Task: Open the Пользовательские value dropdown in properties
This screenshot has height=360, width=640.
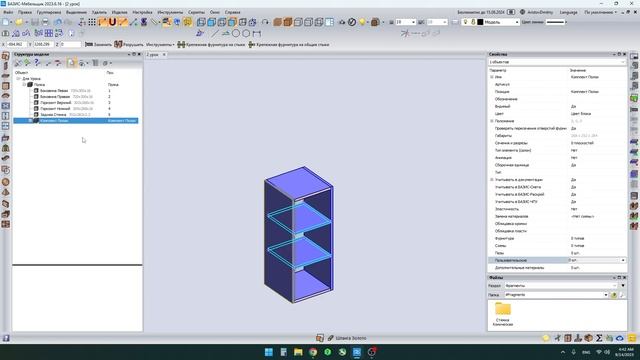Action: coord(623,260)
